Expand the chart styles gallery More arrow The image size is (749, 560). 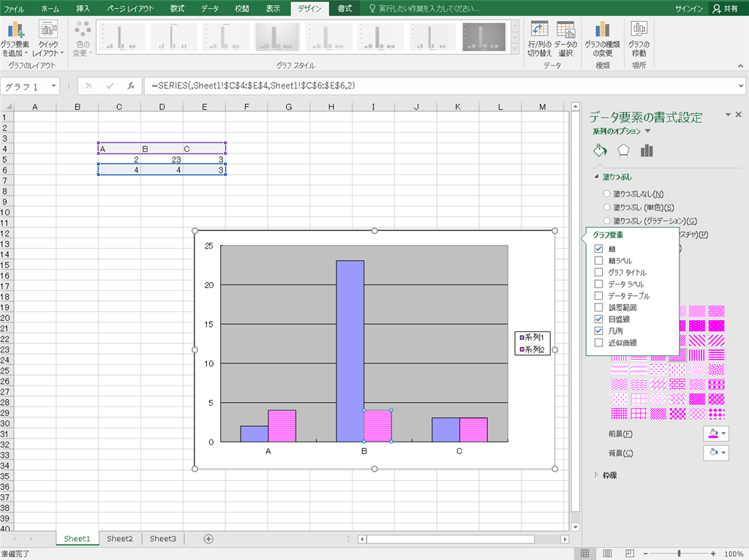[515, 49]
